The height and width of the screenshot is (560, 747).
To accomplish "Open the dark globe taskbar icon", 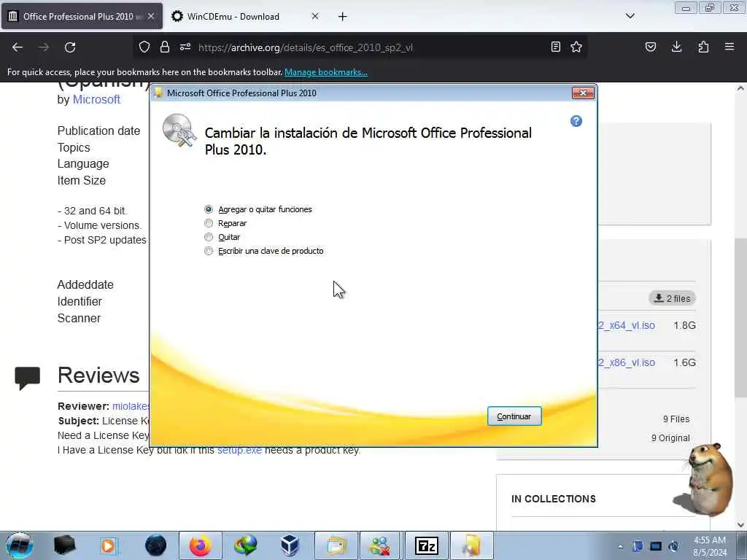I will pyautogui.click(x=156, y=545).
